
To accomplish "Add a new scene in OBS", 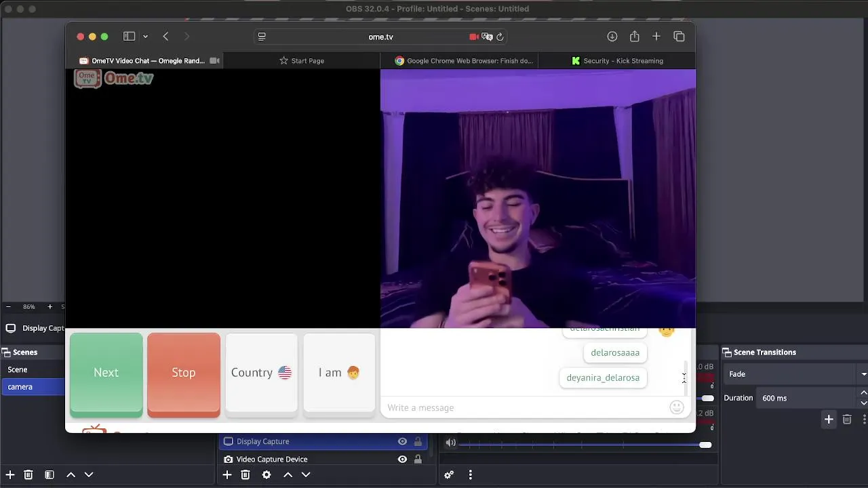I will (x=10, y=475).
